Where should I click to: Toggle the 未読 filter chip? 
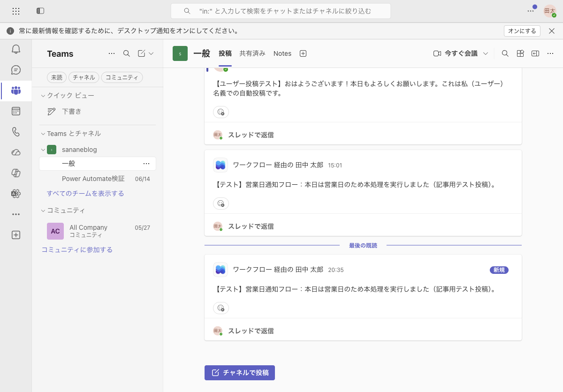pyautogui.click(x=57, y=77)
